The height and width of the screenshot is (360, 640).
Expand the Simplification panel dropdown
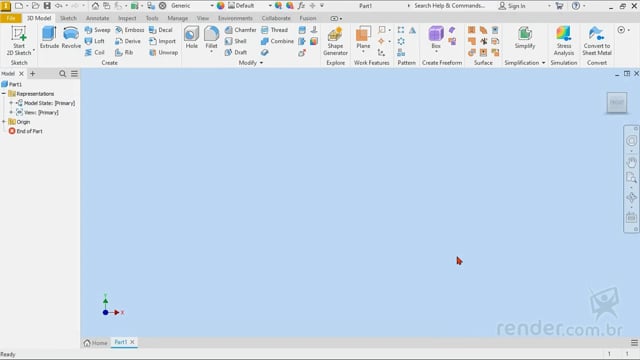543,63
